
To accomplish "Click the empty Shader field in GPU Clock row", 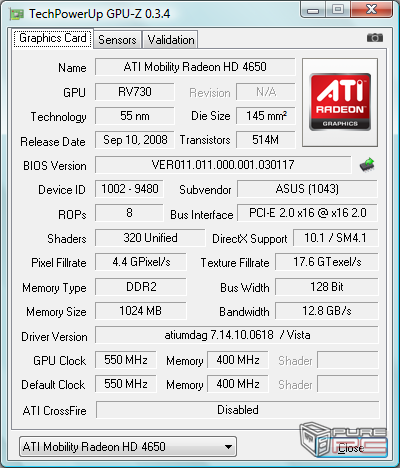I will coord(348,360).
